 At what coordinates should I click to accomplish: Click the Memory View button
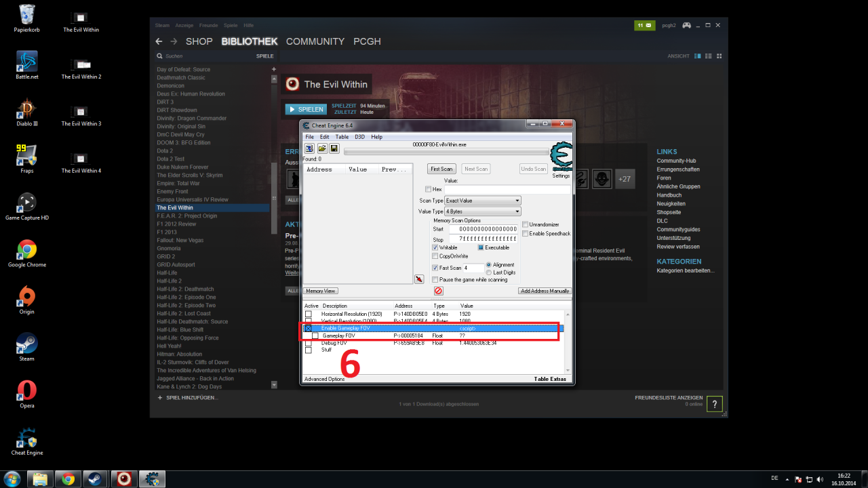pyautogui.click(x=321, y=291)
